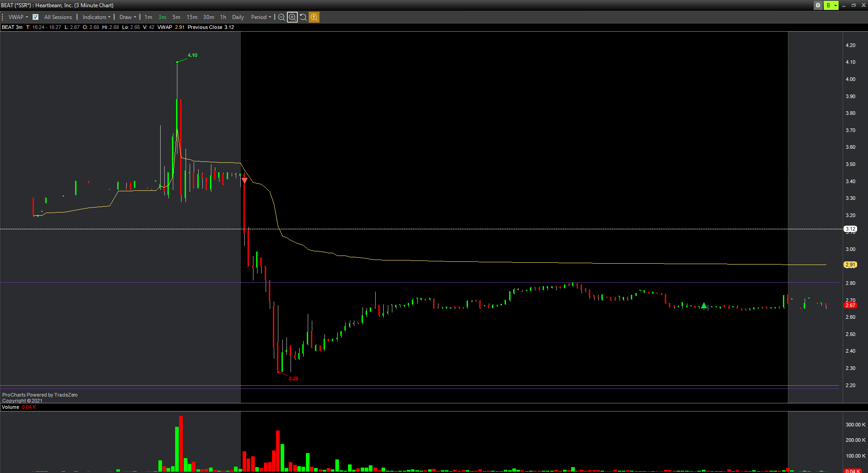Click the 300.00 K volume axis label
868x473 pixels.
855,425
